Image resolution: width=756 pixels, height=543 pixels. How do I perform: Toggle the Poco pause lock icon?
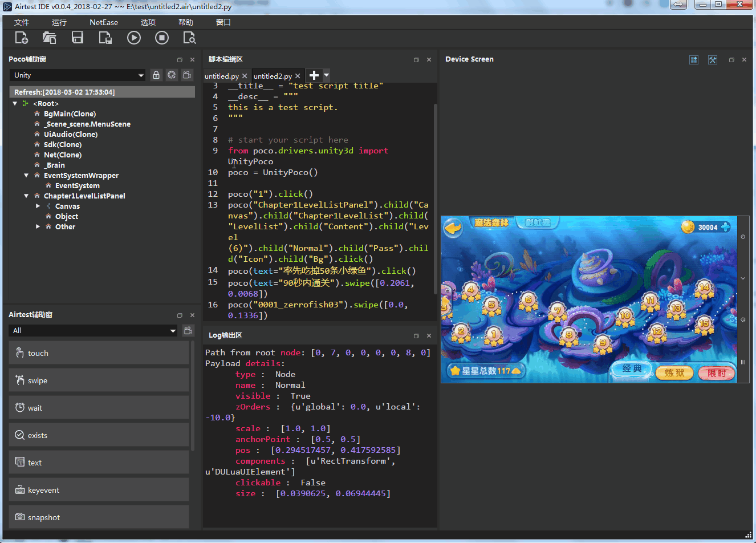pos(156,75)
